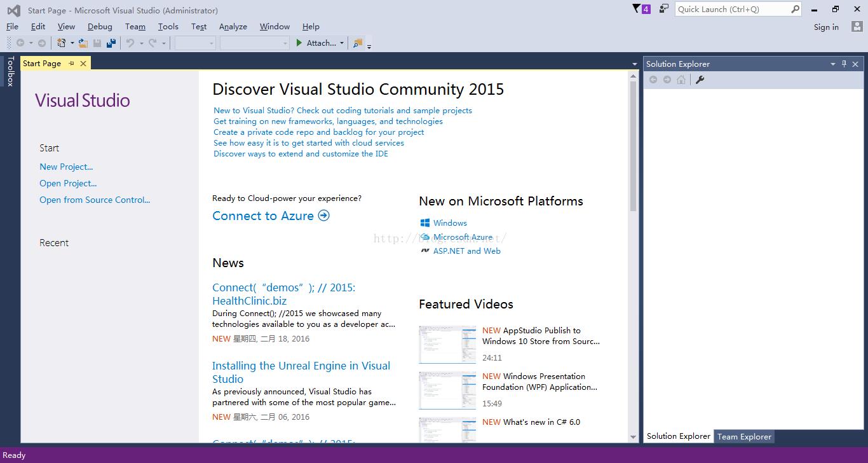
Task: Click the Ready status bar text
Action: point(14,455)
